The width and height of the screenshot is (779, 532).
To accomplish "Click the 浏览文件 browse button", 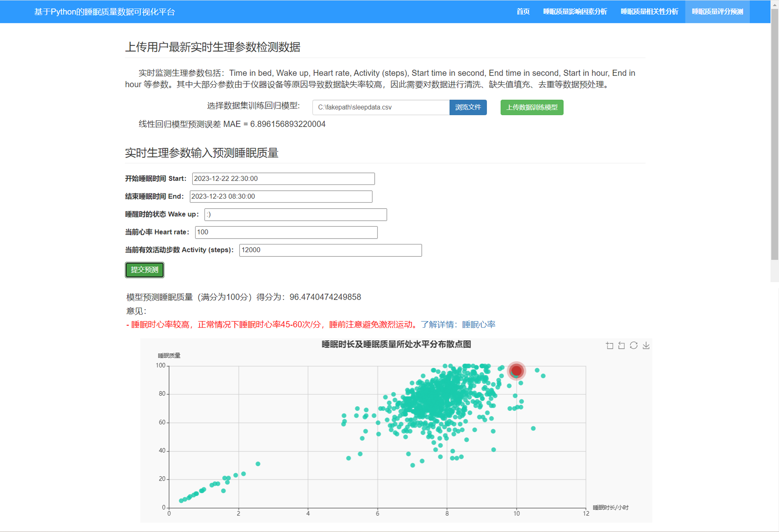I will point(468,107).
